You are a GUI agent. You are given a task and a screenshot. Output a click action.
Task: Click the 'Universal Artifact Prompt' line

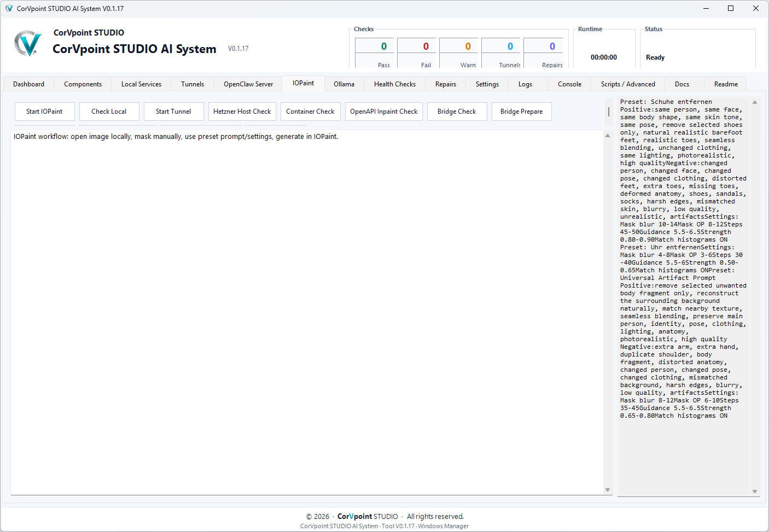click(667, 278)
